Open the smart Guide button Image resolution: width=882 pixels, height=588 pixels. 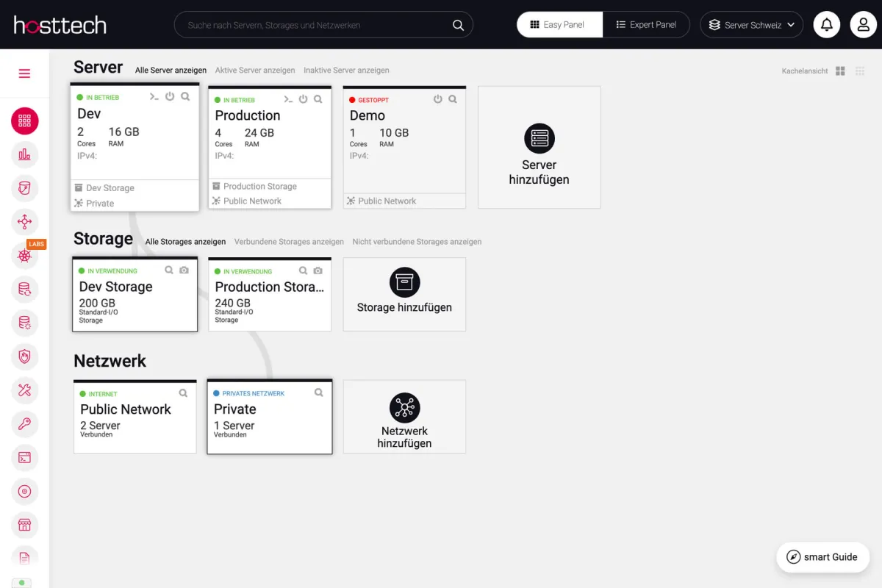pos(822,557)
